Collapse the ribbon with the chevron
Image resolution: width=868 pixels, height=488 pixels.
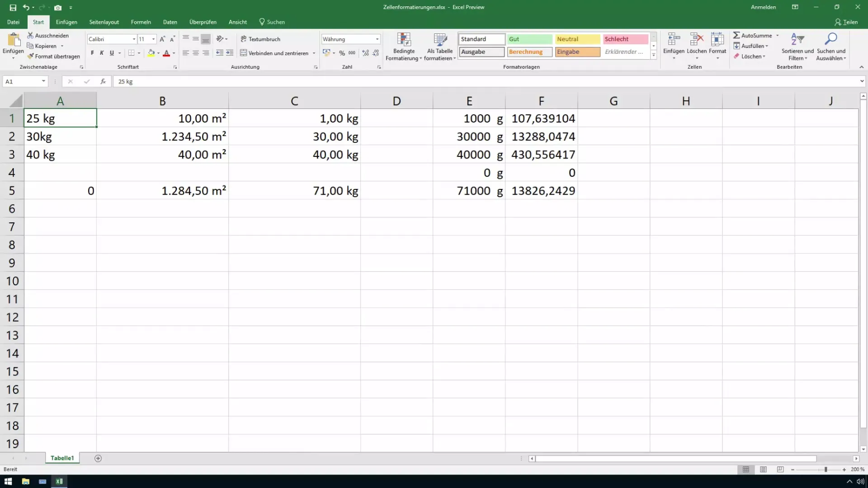[861, 67]
